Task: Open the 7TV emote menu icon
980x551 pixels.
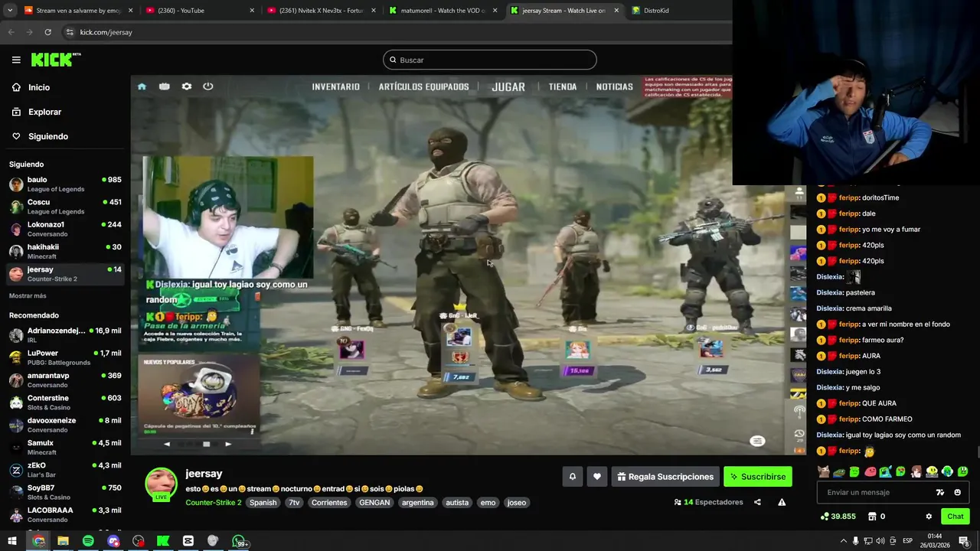Action: [x=940, y=492]
